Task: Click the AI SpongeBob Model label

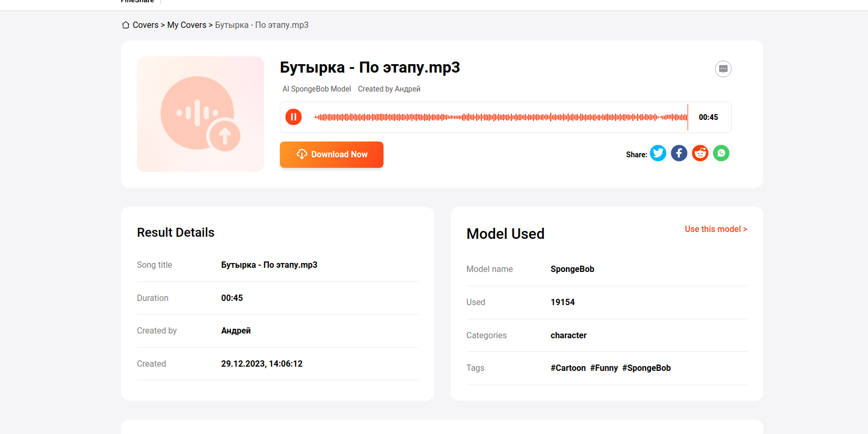Action: pos(317,89)
